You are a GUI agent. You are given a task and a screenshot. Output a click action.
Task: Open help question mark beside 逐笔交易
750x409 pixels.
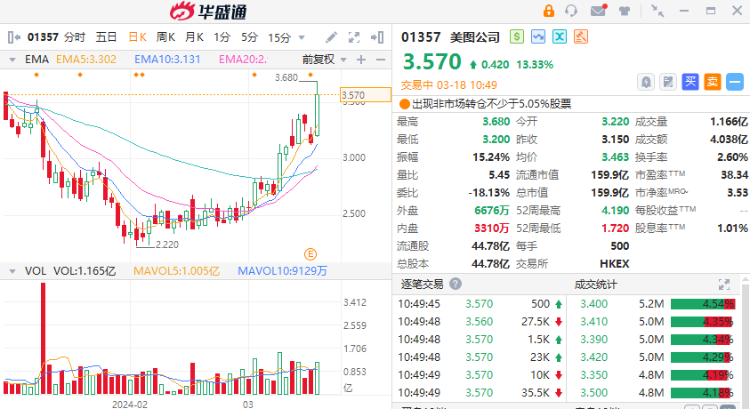coord(455,284)
